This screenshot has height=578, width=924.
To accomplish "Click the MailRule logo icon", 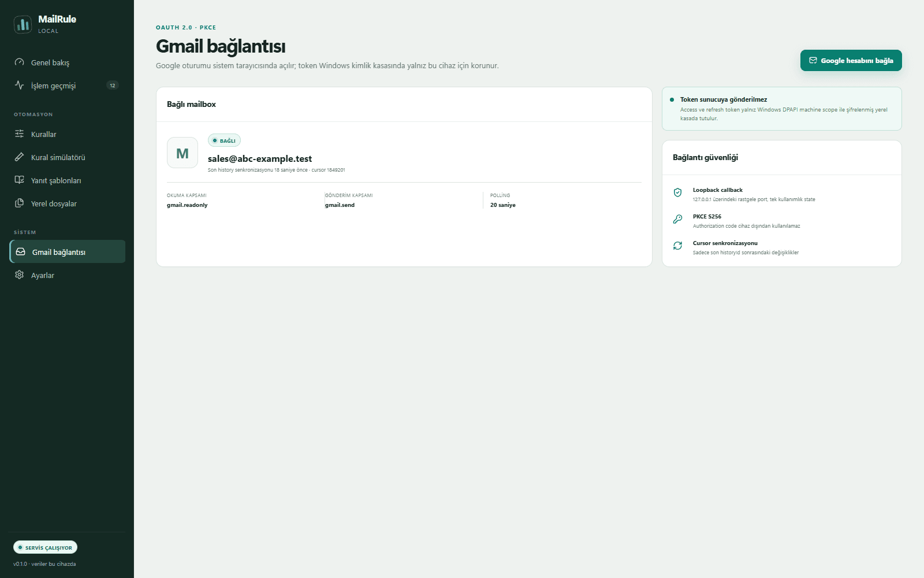I will (x=23, y=24).
